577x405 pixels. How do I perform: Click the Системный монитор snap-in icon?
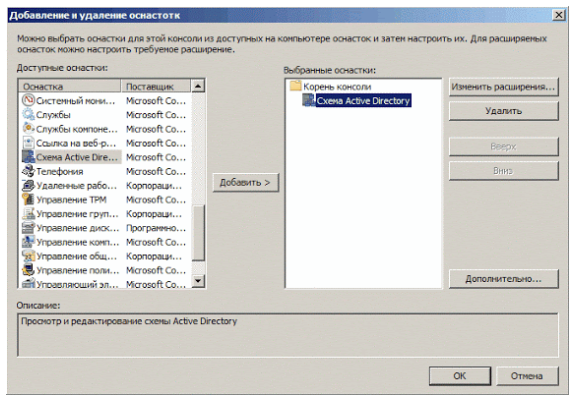click(28, 100)
